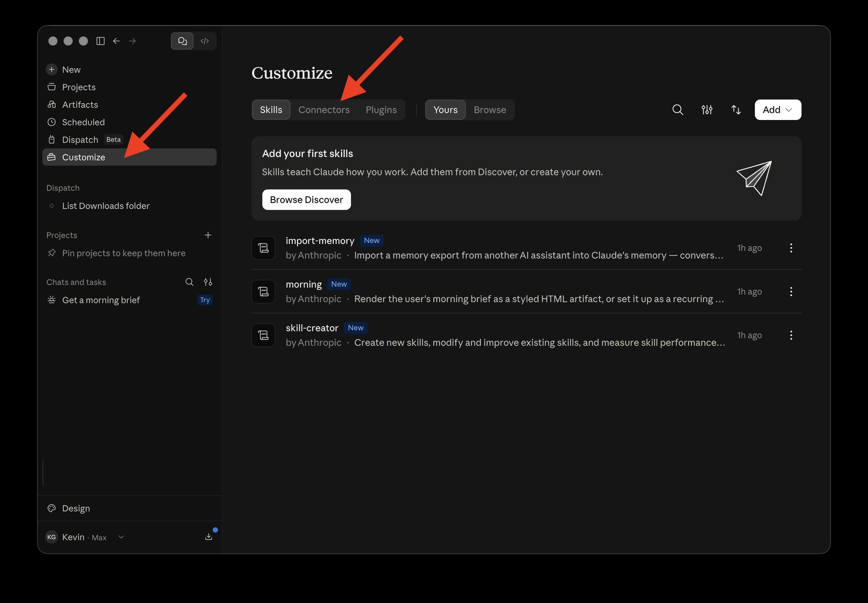Open Get a morning brief
This screenshot has width=868, height=603.
point(129,300)
